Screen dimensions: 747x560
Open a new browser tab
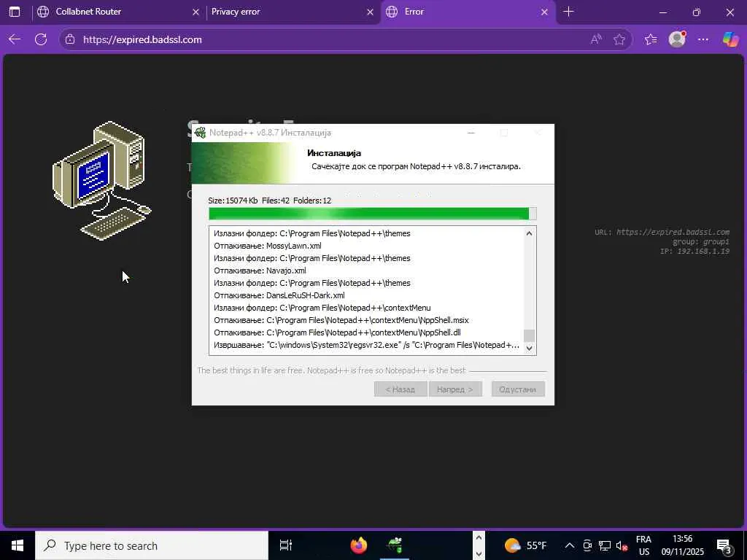click(x=568, y=12)
